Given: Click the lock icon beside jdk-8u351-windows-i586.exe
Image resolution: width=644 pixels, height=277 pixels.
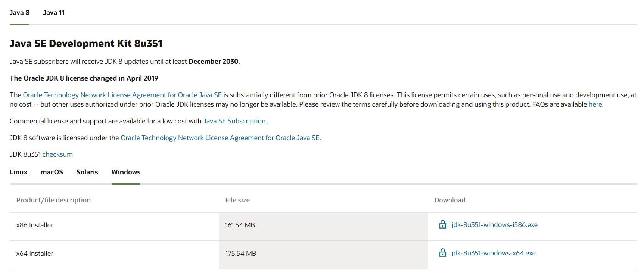Looking at the screenshot, I should click(442, 224).
